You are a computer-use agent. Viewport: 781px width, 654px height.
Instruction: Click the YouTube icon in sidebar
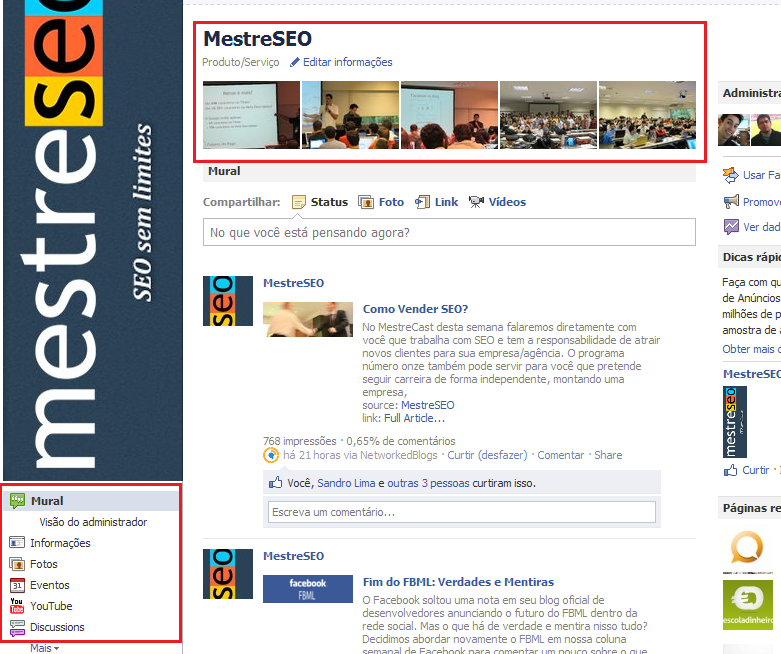coord(17,606)
